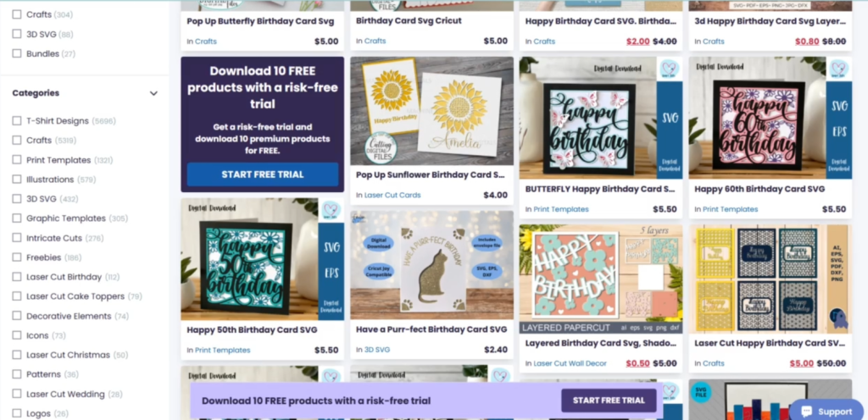The width and height of the screenshot is (868, 420).
Task: Click Cutting Digital Files logo on sunflower card
Action: pos(381,148)
